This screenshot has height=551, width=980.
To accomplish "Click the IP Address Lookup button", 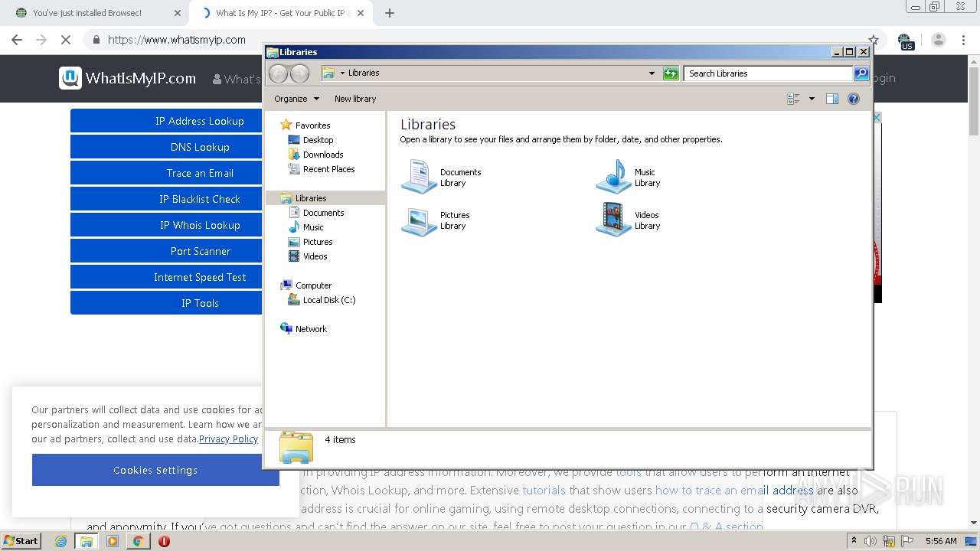I will coord(200,121).
